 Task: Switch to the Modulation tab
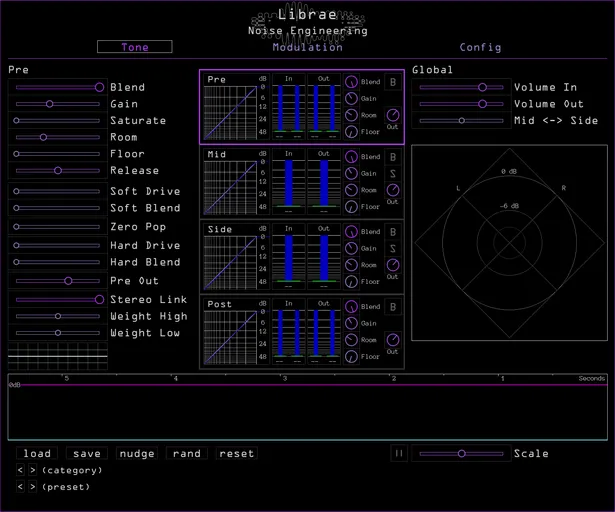[x=308, y=47]
